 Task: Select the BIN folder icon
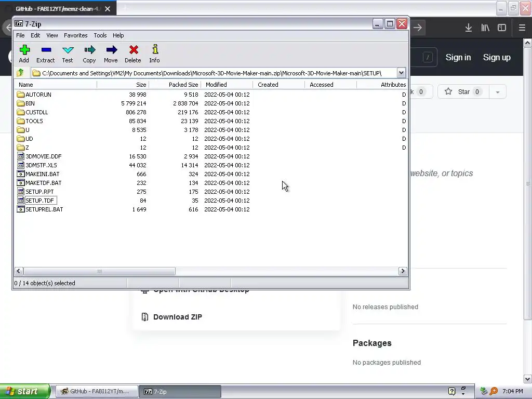21,103
